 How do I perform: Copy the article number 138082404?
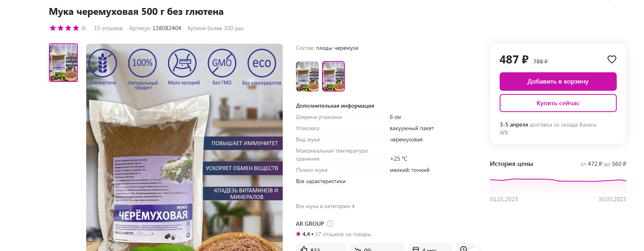(167, 28)
